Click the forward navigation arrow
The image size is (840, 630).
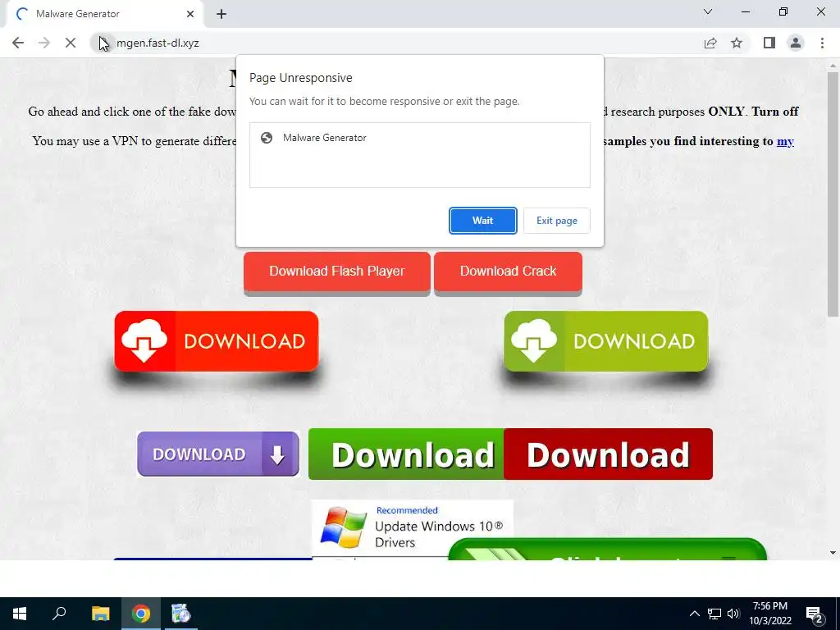point(44,43)
